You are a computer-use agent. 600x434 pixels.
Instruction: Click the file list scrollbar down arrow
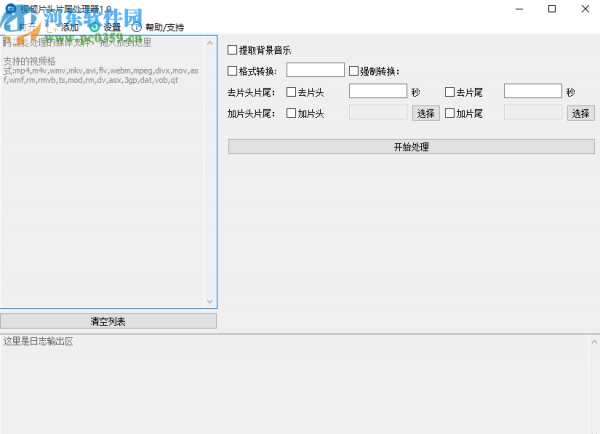tap(210, 301)
